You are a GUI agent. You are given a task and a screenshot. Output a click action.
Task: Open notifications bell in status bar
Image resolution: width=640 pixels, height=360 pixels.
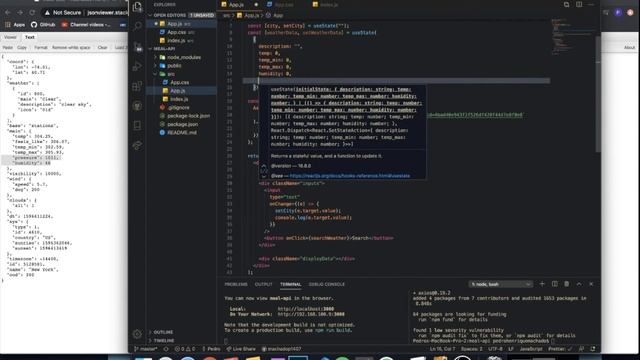click(593, 349)
